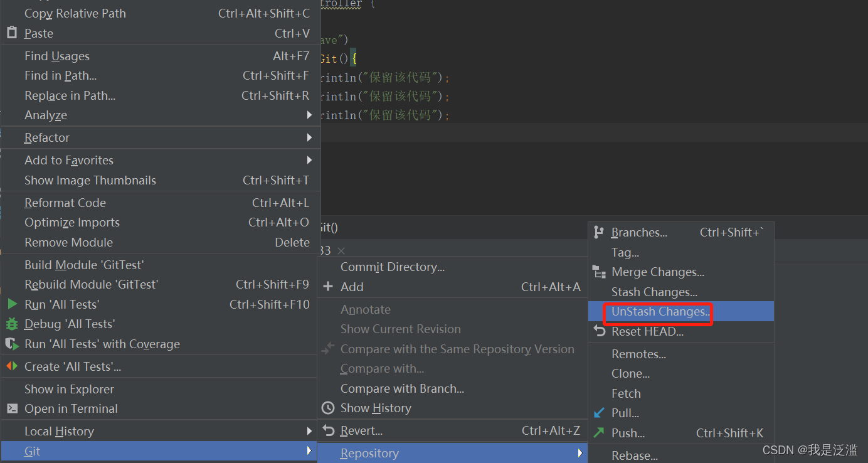
Task: Click the green Push arrow icon
Action: pos(599,433)
